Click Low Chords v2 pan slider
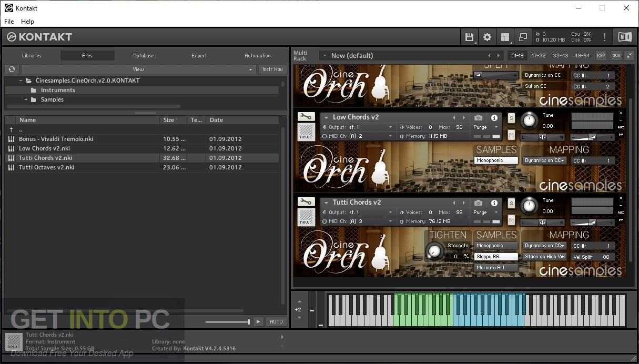This screenshot has height=364, width=639. [542, 137]
